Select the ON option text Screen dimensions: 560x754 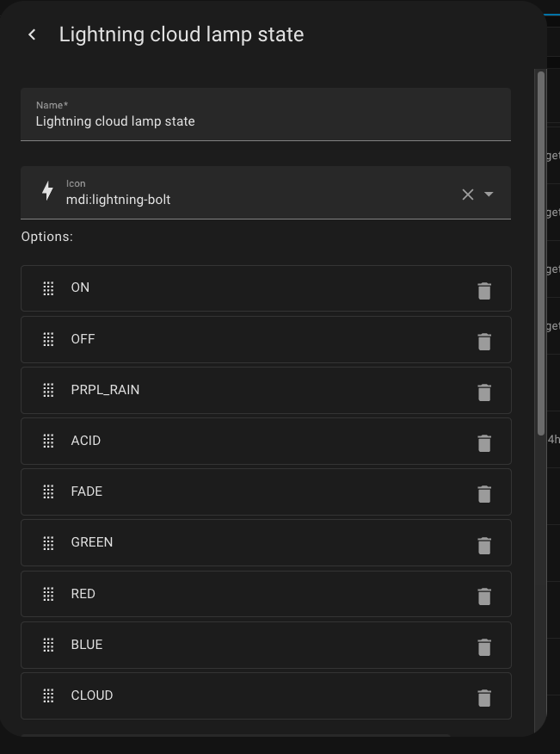(x=80, y=287)
